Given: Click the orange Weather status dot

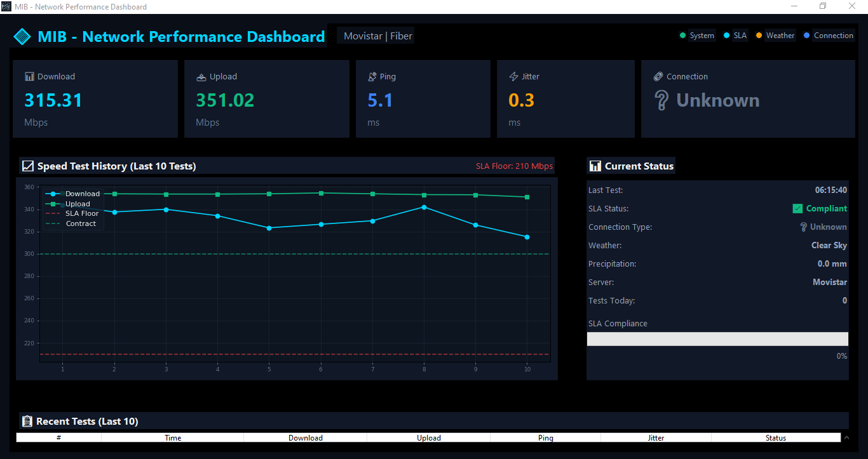Looking at the screenshot, I should tap(759, 36).
